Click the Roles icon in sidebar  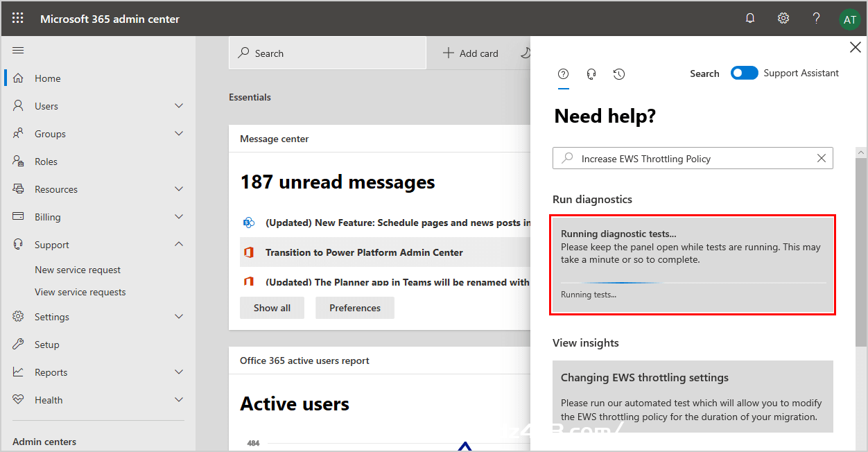coord(19,162)
